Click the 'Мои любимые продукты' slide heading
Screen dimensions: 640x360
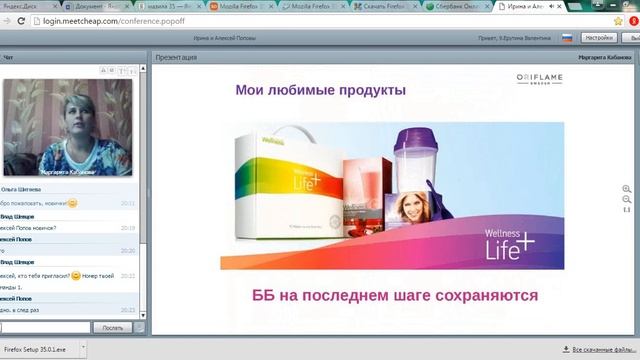tap(320, 90)
